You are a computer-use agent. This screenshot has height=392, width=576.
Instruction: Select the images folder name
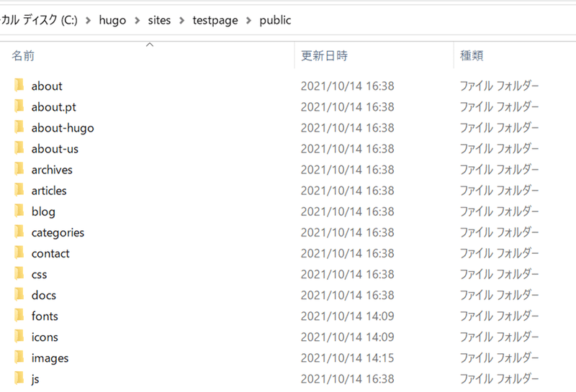pyautogui.click(x=50, y=358)
